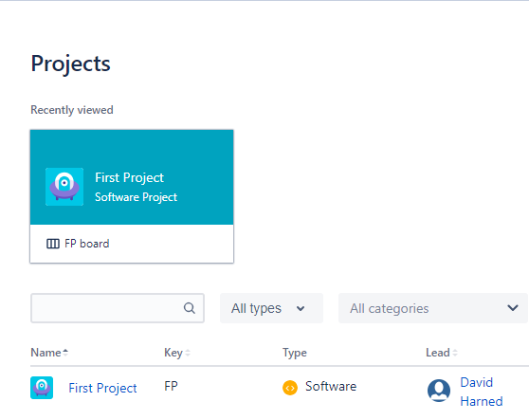
Task: Open David Harned's profile link
Action: point(481,392)
